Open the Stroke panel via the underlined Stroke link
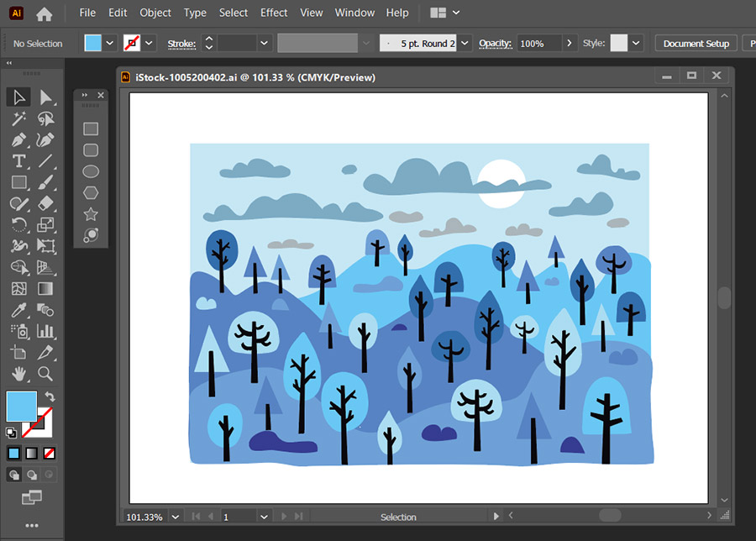Screen dimensions: 756x541 click(181, 43)
